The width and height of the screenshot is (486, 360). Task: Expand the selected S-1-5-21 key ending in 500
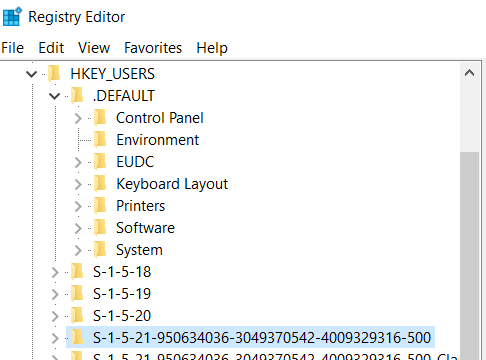coord(55,338)
